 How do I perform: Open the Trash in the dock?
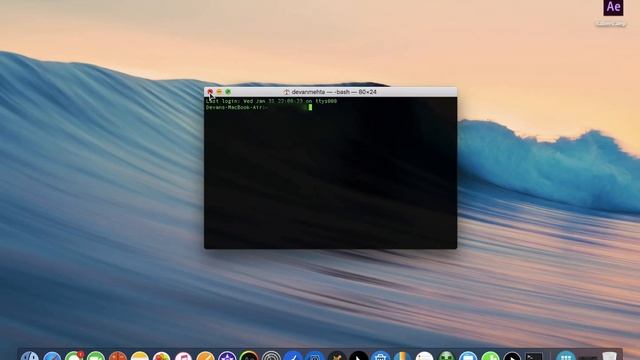tap(609, 356)
